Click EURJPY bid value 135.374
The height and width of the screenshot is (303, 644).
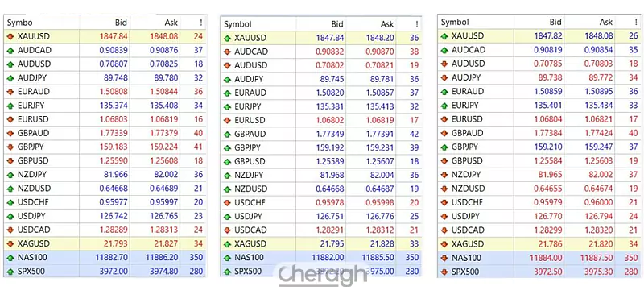pyautogui.click(x=114, y=106)
